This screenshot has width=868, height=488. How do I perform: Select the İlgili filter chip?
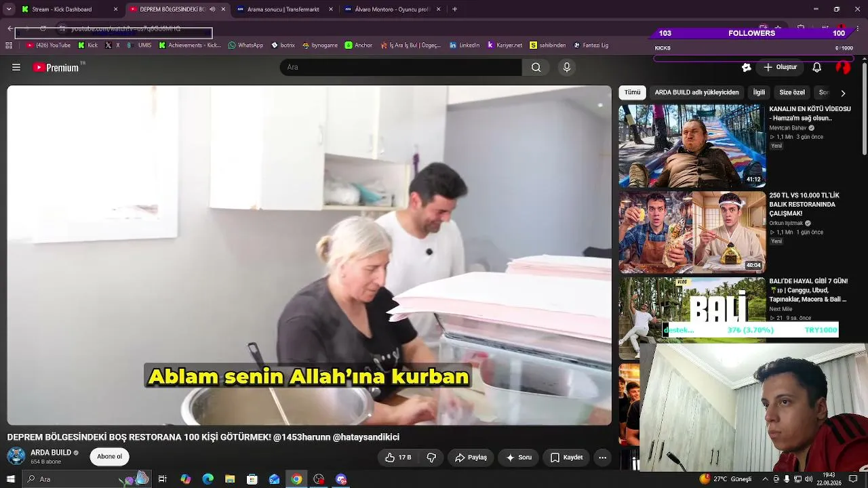pyautogui.click(x=759, y=92)
